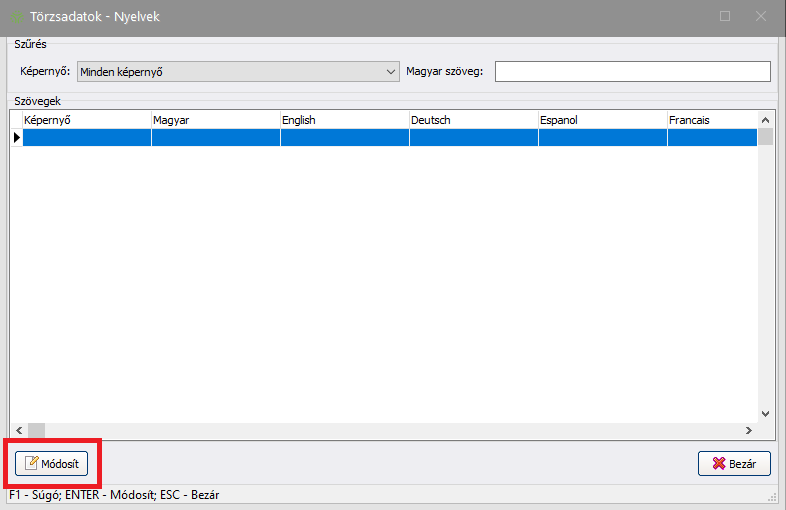Click the app icon in the title bar
Screen dimensions: 786x510
coord(19,17)
